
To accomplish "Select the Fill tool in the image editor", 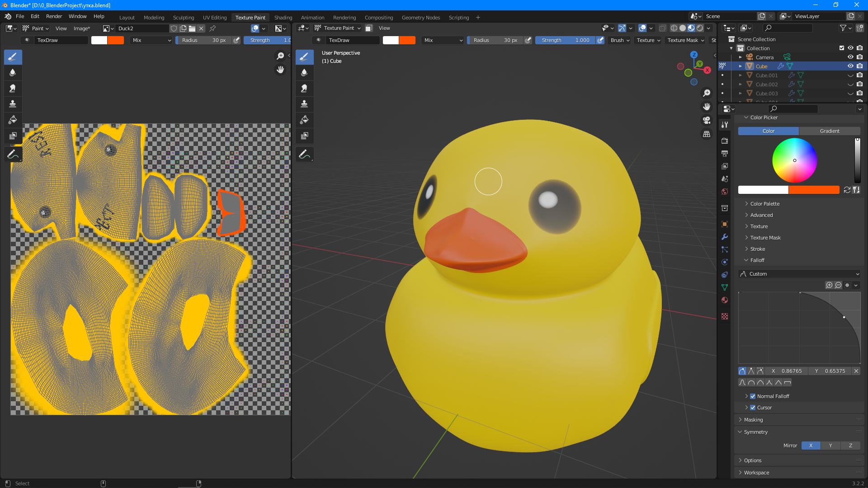I will pyautogui.click(x=13, y=120).
